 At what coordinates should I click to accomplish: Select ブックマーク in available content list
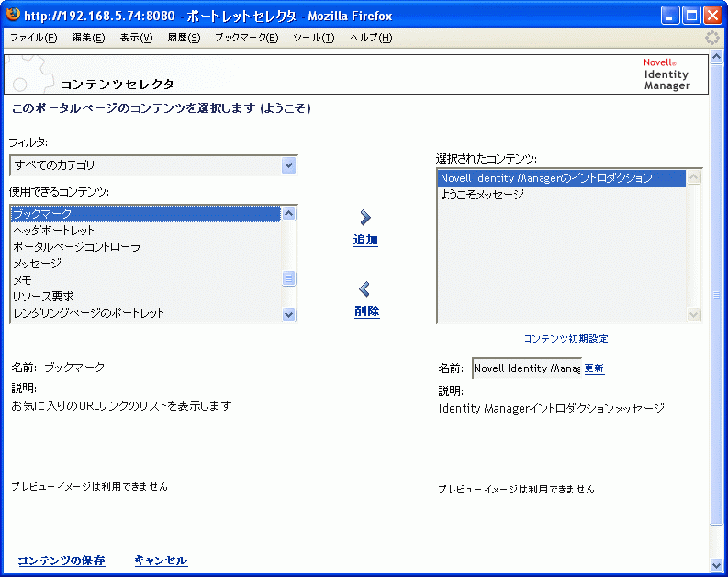pyautogui.click(x=146, y=214)
